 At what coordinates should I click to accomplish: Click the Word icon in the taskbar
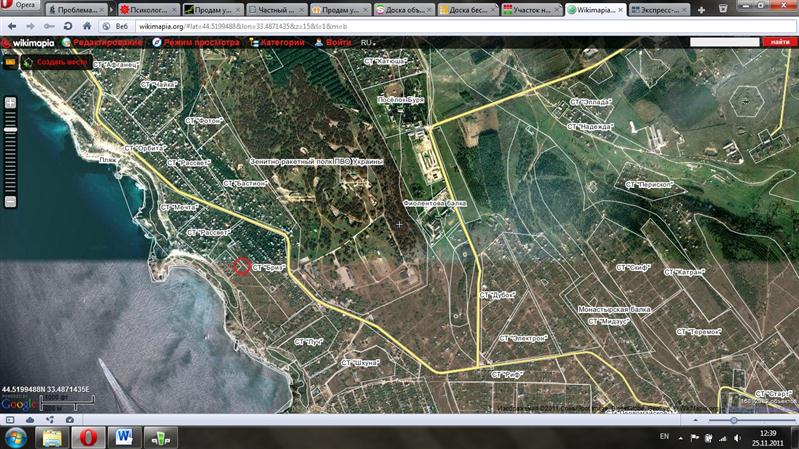(124, 438)
